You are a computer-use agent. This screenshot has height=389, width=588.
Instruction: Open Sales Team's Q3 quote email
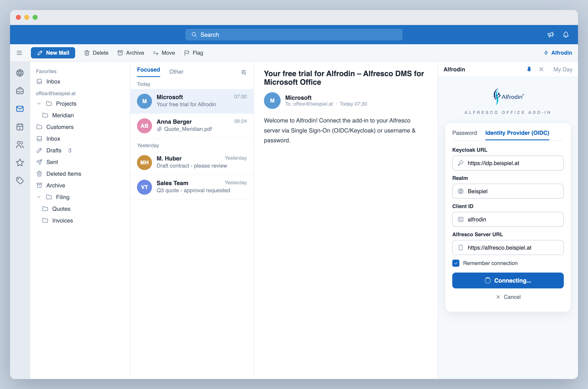point(192,187)
